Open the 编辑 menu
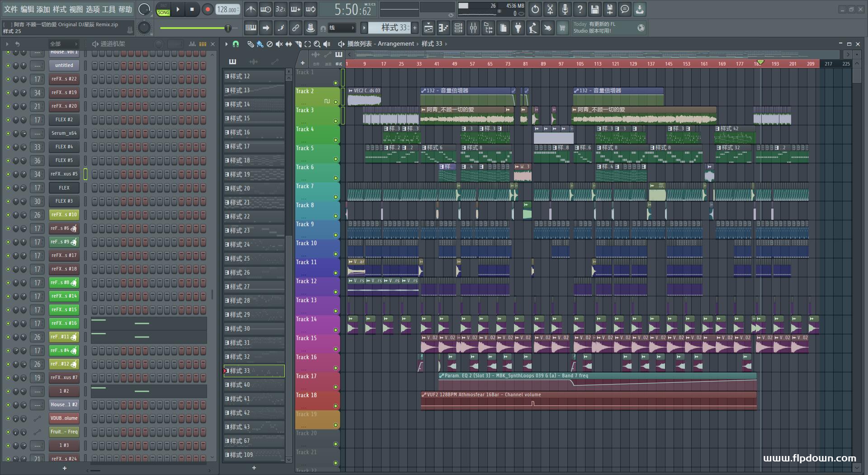The width and height of the screenshot is (868, 475). [27, 9]
